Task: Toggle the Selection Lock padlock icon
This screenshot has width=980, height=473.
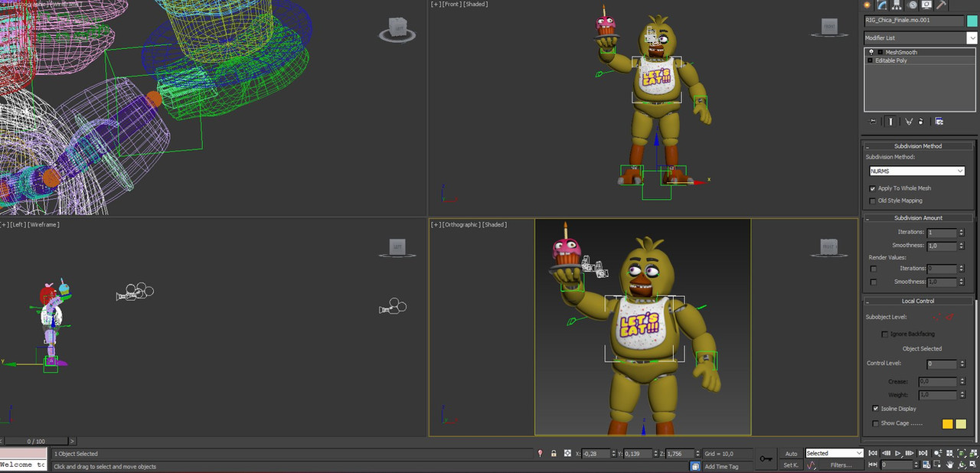Action: tap(554, 454)
